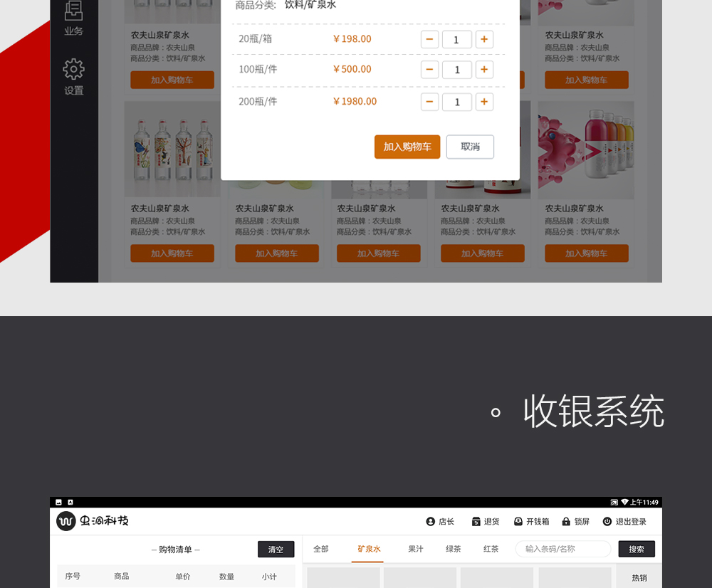Click the quantity field for 20瓶/箱

click(x=457, y=39)
